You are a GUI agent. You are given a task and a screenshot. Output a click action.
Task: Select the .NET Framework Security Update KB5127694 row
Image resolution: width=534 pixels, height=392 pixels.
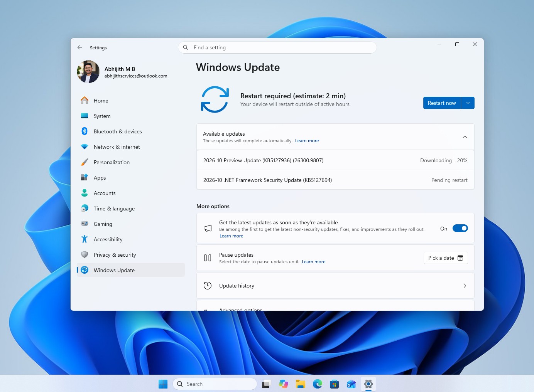point(335,180)
